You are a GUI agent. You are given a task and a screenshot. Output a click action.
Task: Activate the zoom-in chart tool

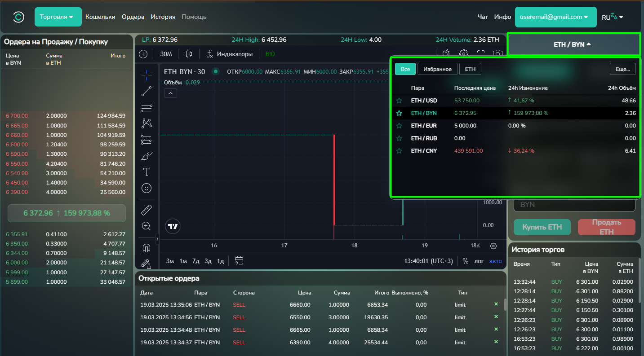pyautogui.click(x=147, y=226)
